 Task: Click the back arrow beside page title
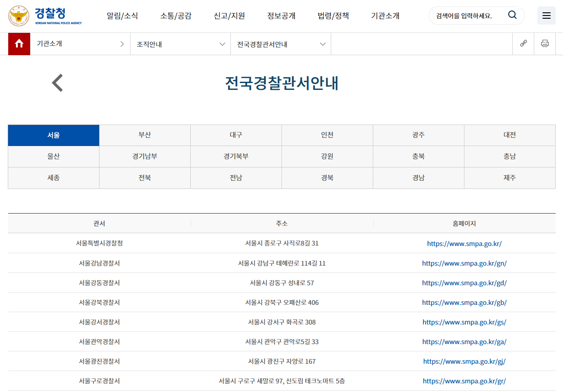[x=57, y=83]
